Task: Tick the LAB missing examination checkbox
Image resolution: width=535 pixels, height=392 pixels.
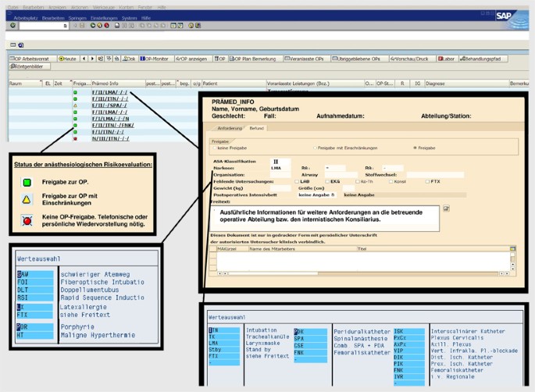Action: tap(298, 181)
